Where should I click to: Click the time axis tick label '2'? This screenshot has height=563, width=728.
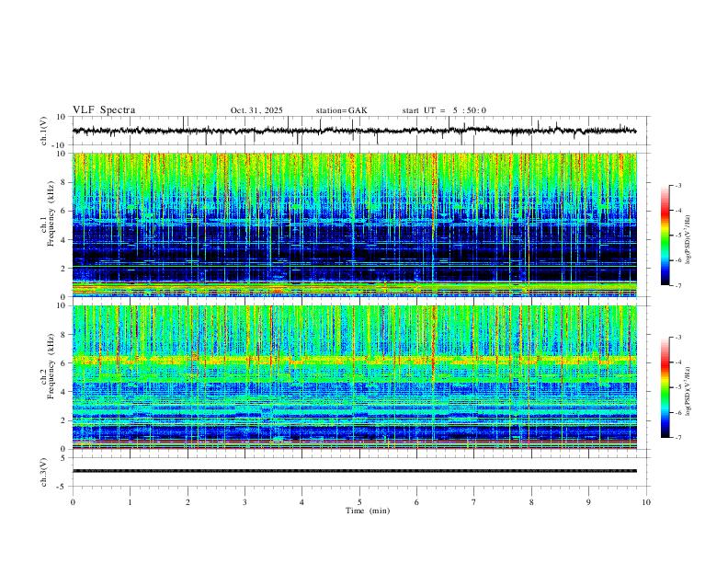188,502
